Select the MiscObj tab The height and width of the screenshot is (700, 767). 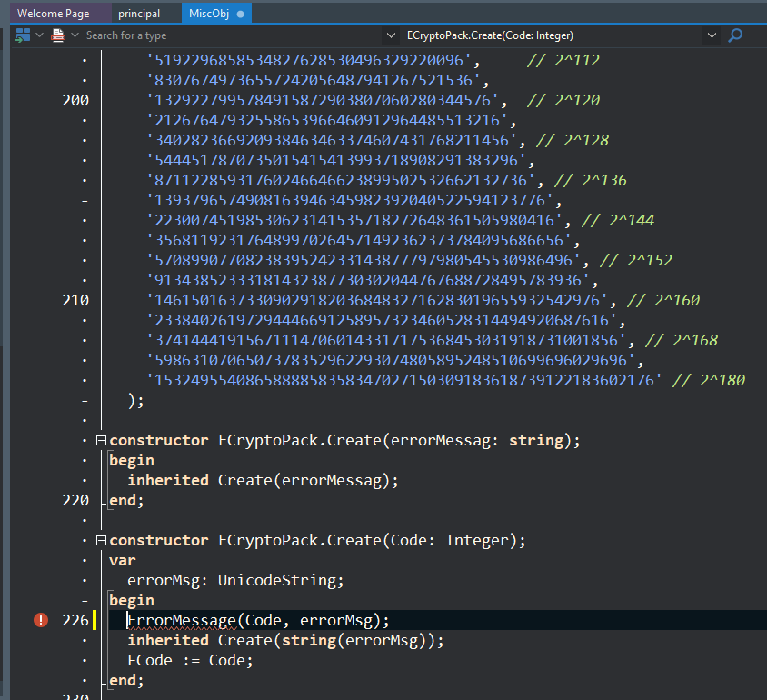208,14
